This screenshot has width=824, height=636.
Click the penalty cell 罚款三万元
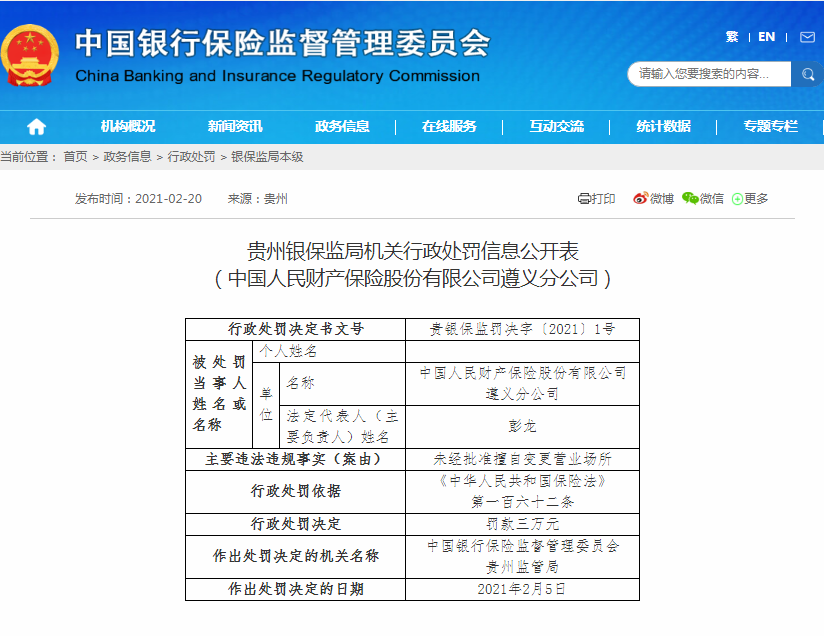(522, 524)
